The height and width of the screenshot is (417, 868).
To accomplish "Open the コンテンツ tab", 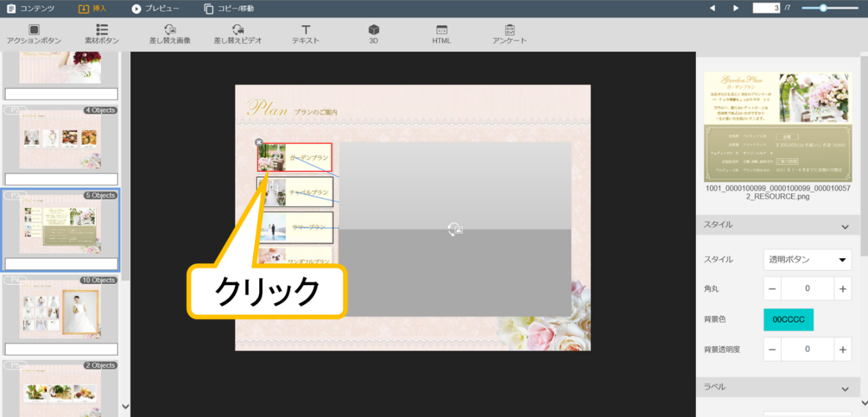I will pos(30,9).
